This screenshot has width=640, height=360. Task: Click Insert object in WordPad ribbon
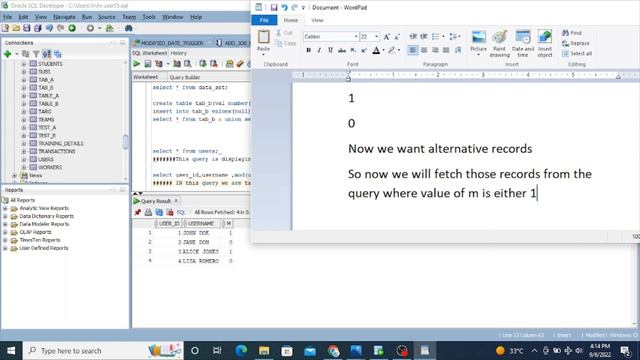click(x=545, y=43)
